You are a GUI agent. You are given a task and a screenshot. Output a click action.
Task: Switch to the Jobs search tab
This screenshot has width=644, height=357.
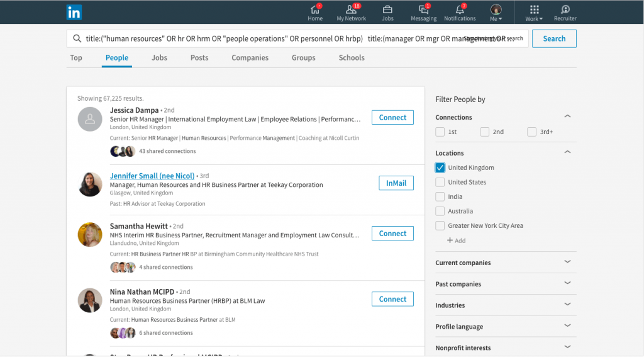159,57
